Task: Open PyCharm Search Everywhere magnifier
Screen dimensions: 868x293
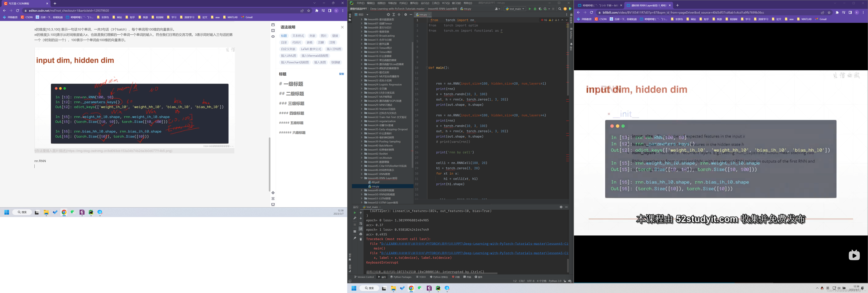Action: coord(560,9)
